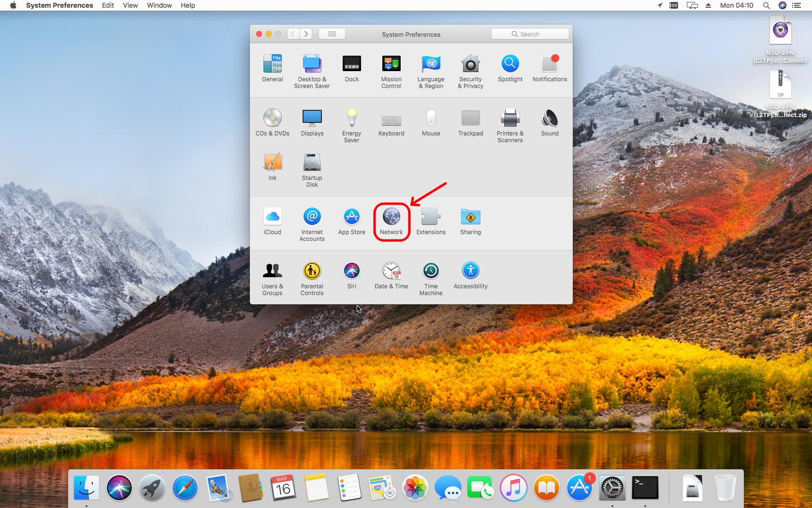Open FaceTime from the Dock

point(480,488)
